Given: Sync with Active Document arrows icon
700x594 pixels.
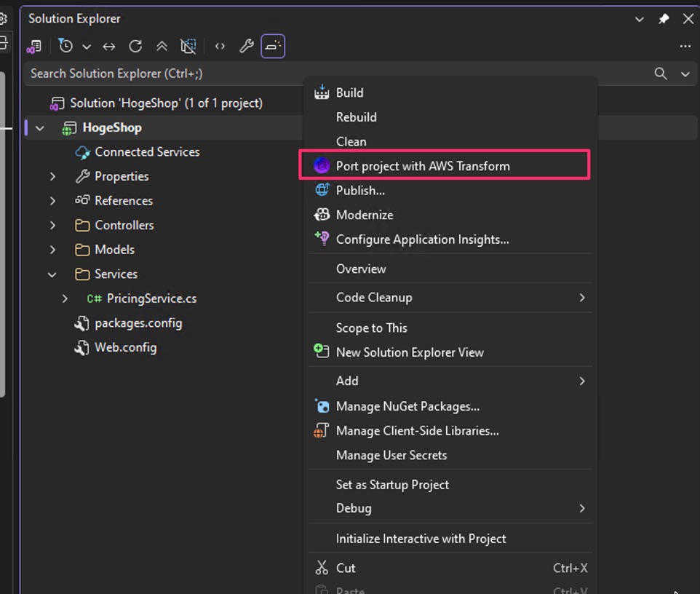Looking at the screenshot, I should 109,47.
